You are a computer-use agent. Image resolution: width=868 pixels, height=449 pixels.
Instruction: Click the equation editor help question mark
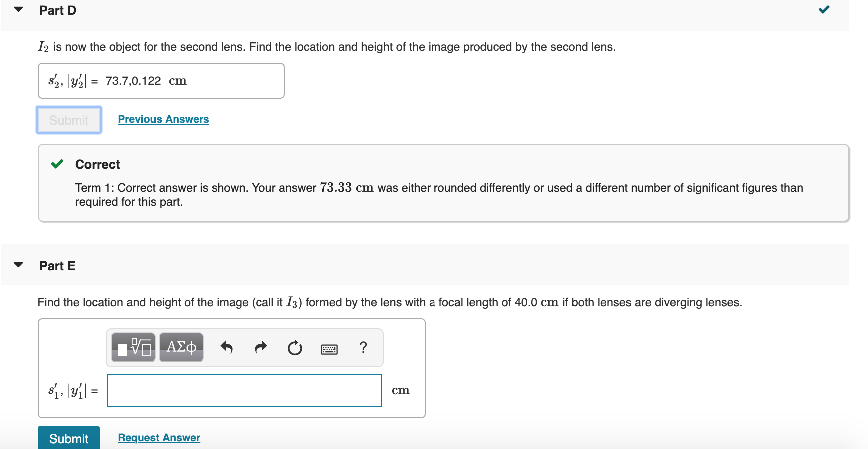363,348
